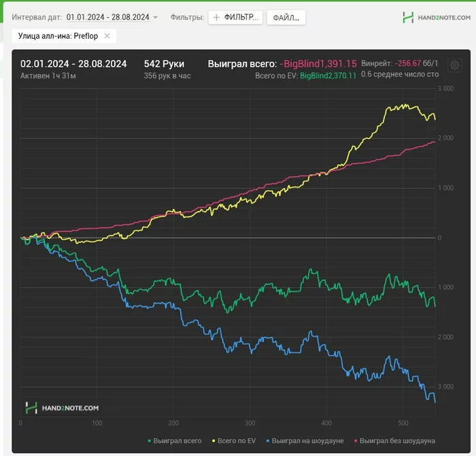The width and height of the screenshot is (476, 456).
Task: Expand the date interval dropdown arrow
Action: click(x=156, y=17)
